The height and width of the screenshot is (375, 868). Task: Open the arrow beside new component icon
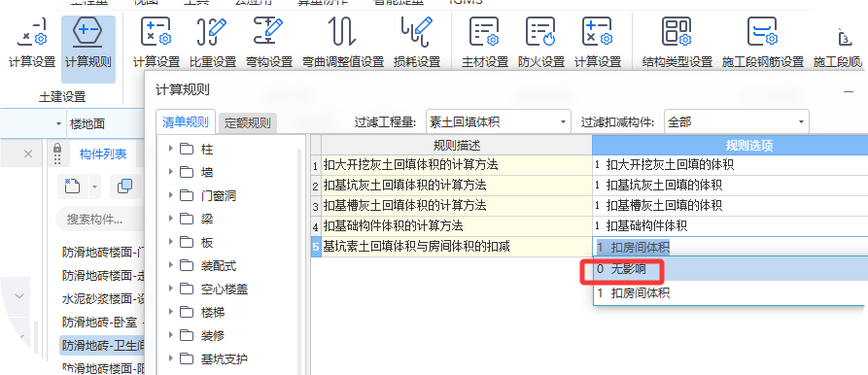point(94,187)
